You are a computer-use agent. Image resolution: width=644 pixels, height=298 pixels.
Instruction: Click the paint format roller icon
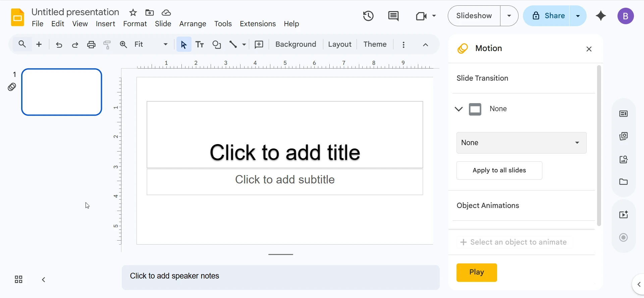point(107,44)
